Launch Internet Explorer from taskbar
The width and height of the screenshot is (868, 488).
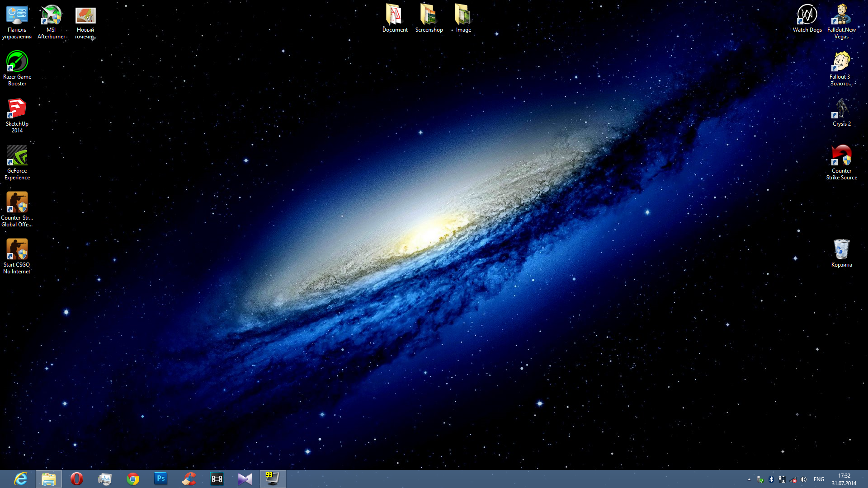(x=21, y=479)
